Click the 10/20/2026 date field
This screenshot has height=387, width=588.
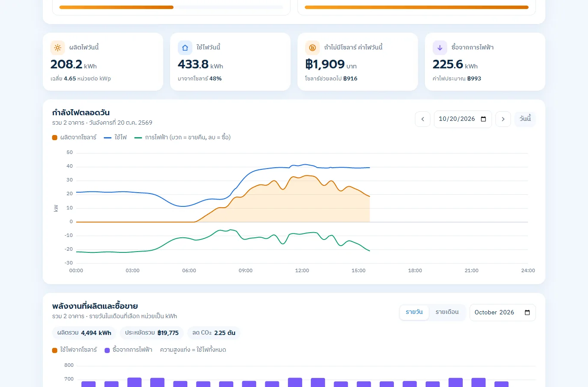[x=463, y=119]
